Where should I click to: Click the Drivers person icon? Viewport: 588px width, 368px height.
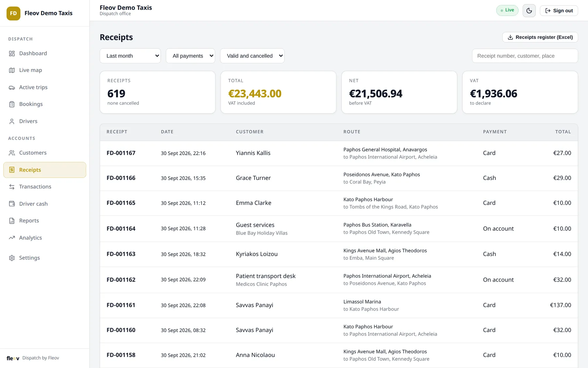(x=12, y=121)
